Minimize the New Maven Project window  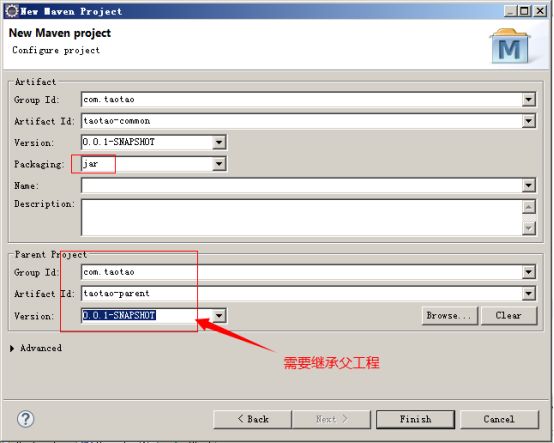click(510, 11)
